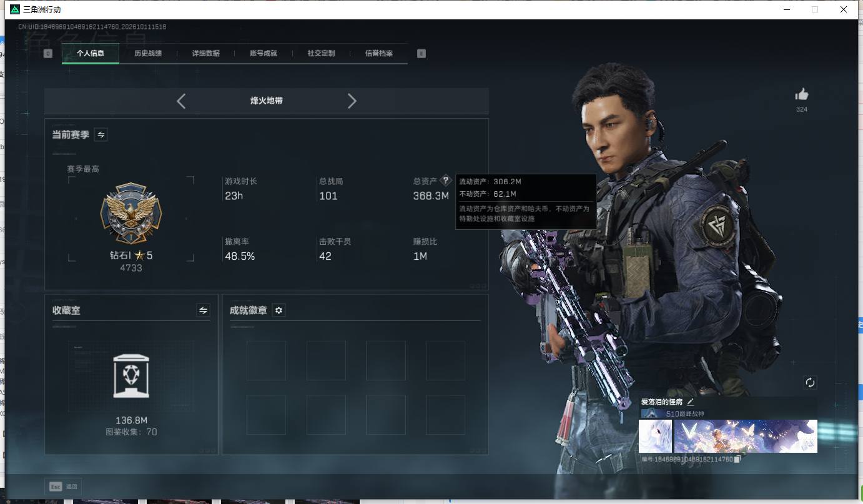The height and width of the screenshot is (504, 863).
Task: Click the S10 巅峰战神 title badge icon
Action: (651, 413)
